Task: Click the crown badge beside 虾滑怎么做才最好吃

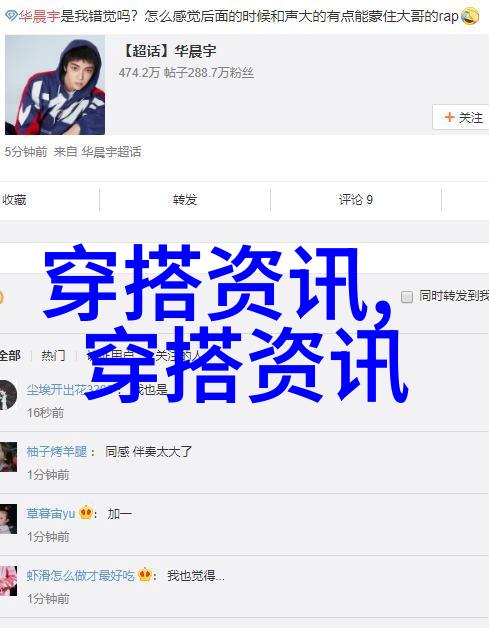Action: point(145,575)
